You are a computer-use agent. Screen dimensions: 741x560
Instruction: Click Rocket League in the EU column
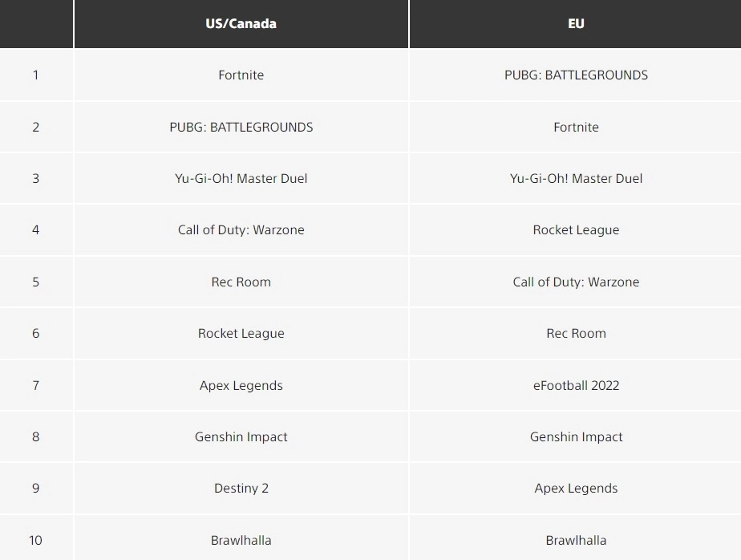576,229
